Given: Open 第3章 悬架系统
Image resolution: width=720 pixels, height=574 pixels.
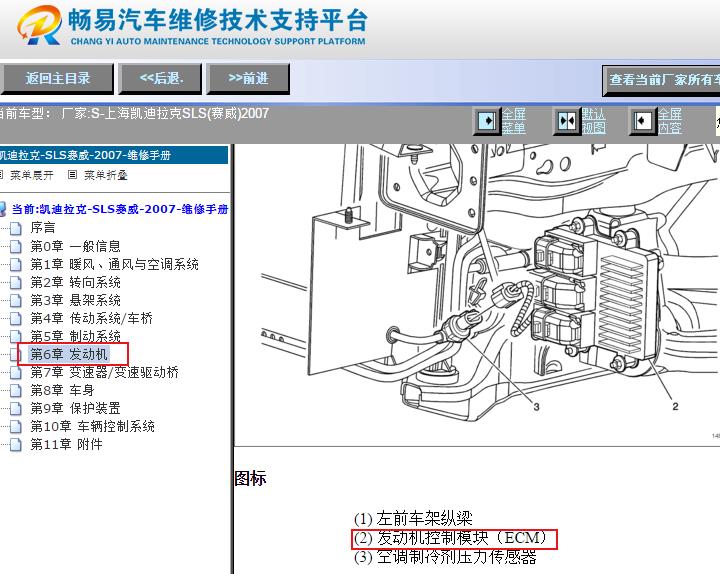Looking at the screenshot, I should click(75, 300).
